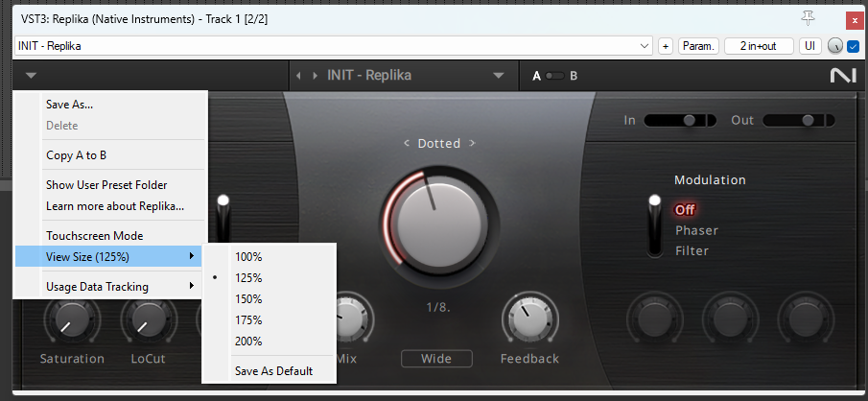Adjust the In level slider
This screenshot has width=868, height=401.
[680, 120]
